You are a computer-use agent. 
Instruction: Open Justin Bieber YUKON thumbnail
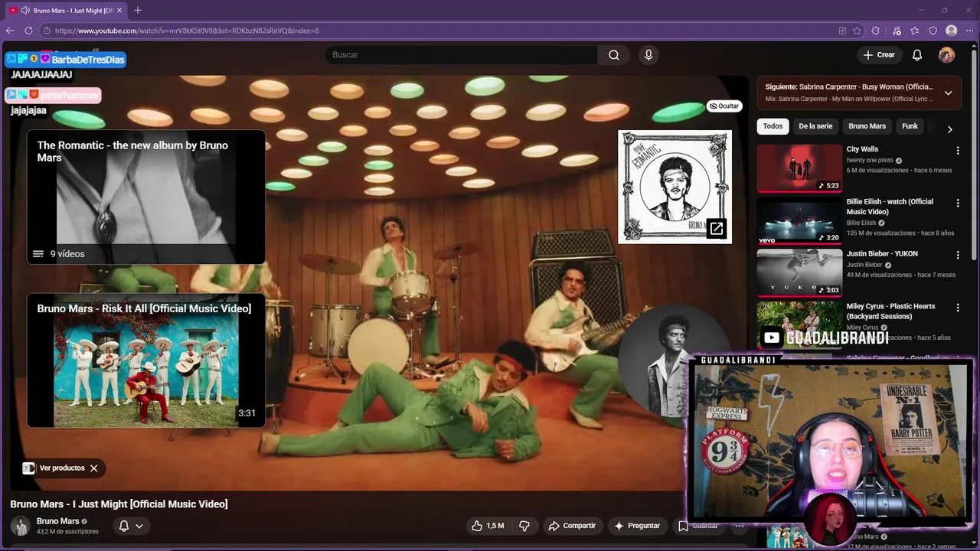coord(799,272)
